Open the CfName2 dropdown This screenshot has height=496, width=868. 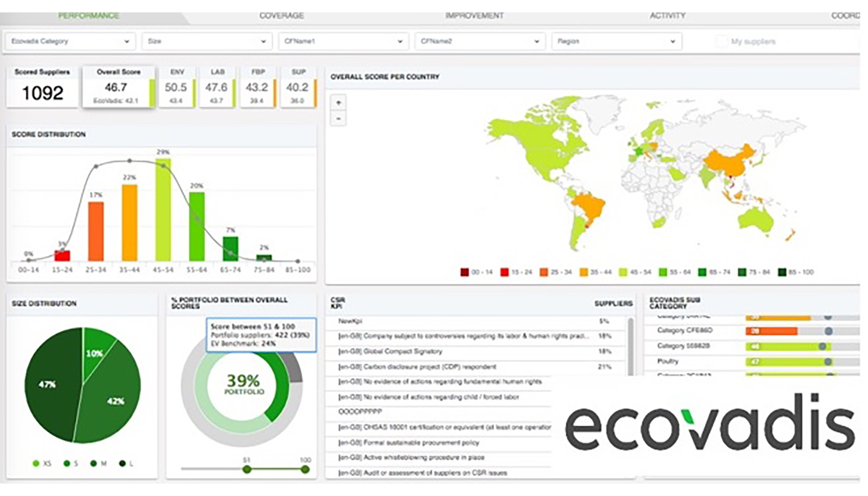[480, 41]
